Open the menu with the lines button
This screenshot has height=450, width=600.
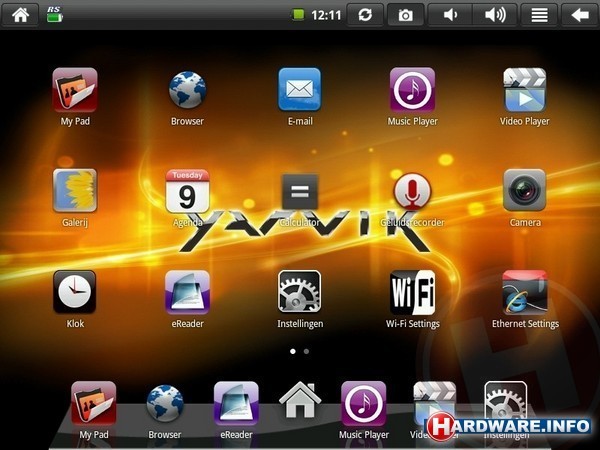pos(539,15)
